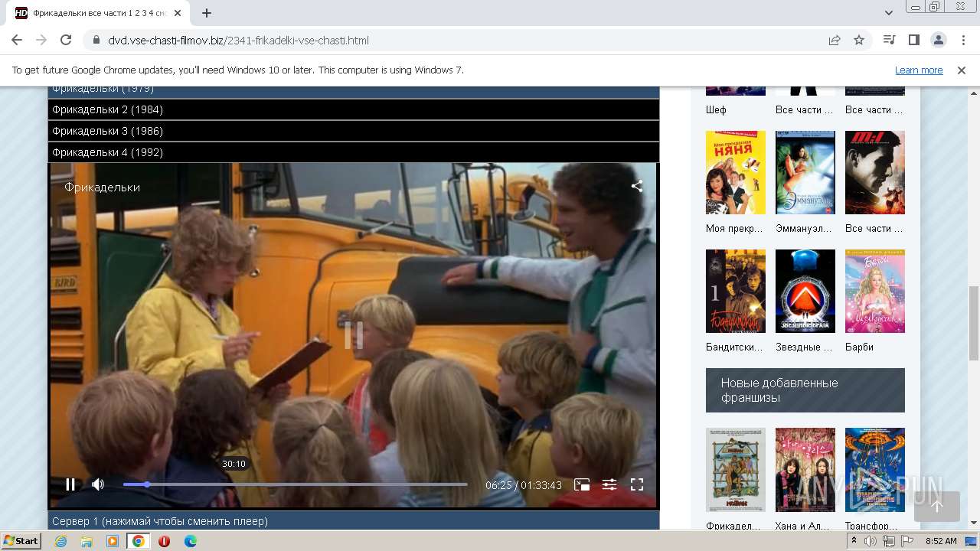
Task: Click the progress bar playhead knob
Action: click(147, 484)
